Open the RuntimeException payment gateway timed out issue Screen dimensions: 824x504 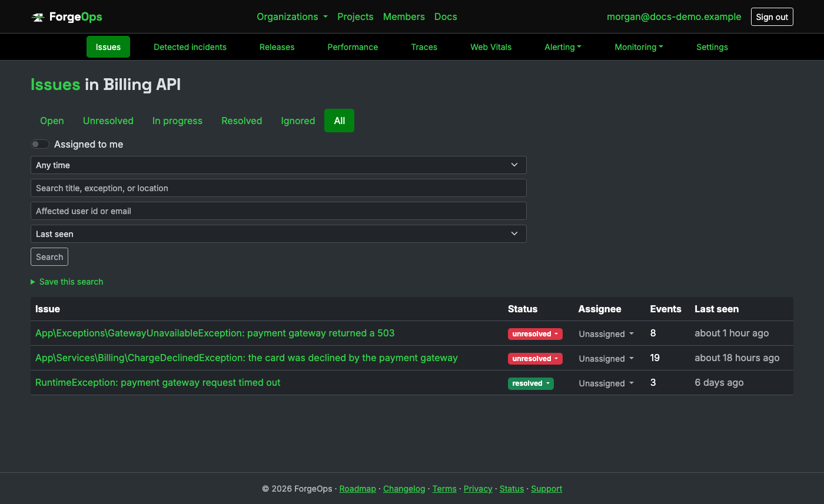(x=158, y=382)
